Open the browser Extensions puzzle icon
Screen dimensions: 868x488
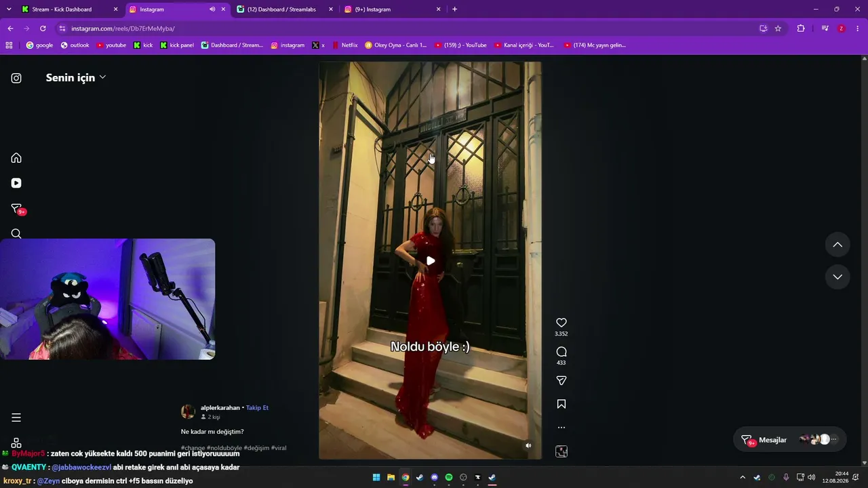pyautogui.click(x=801, y=28)
